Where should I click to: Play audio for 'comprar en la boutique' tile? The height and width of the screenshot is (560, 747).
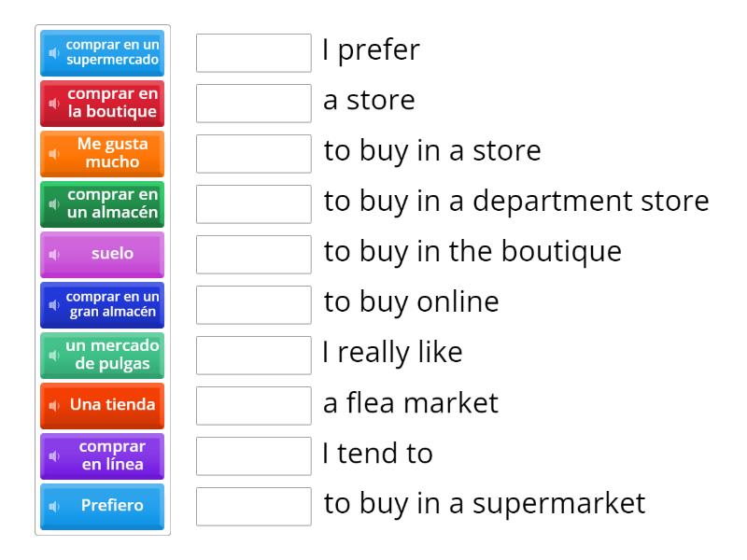[x=53, y=103]
